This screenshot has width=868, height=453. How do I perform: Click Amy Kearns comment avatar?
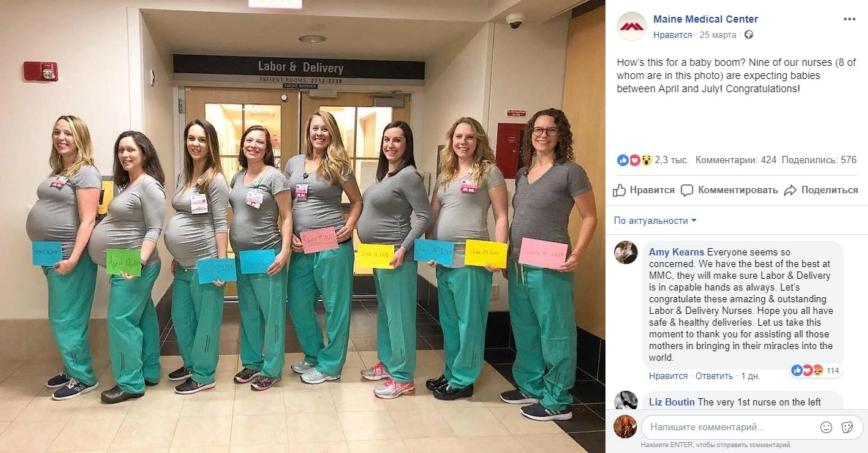[626, 252]
